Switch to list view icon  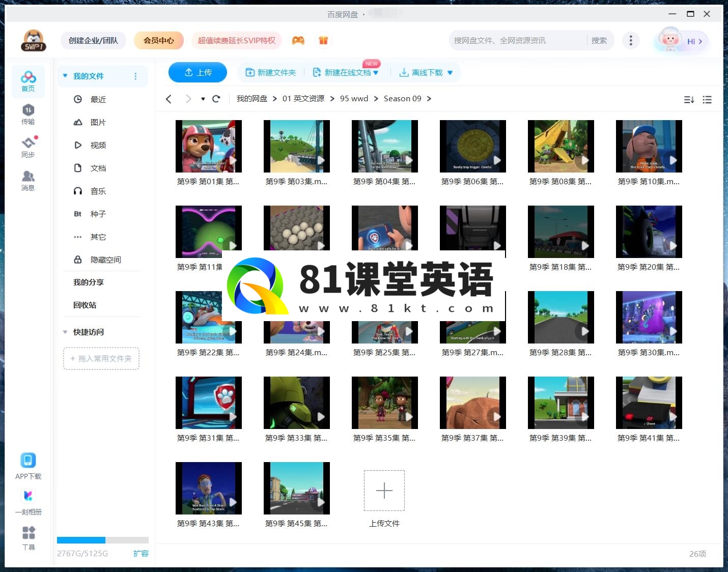pos(707,100)
